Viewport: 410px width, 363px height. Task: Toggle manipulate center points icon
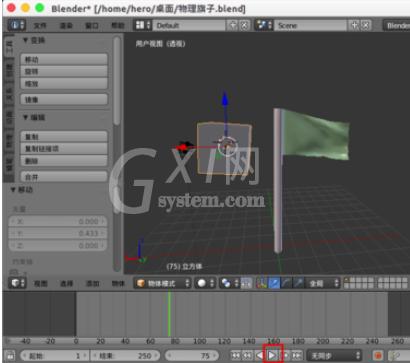[246, 283]
